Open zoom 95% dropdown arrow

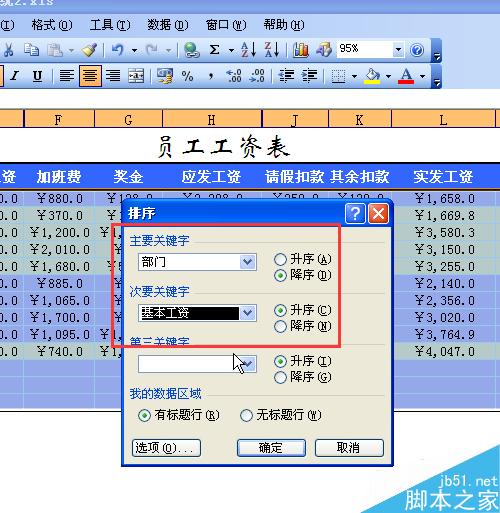(398, 50)
